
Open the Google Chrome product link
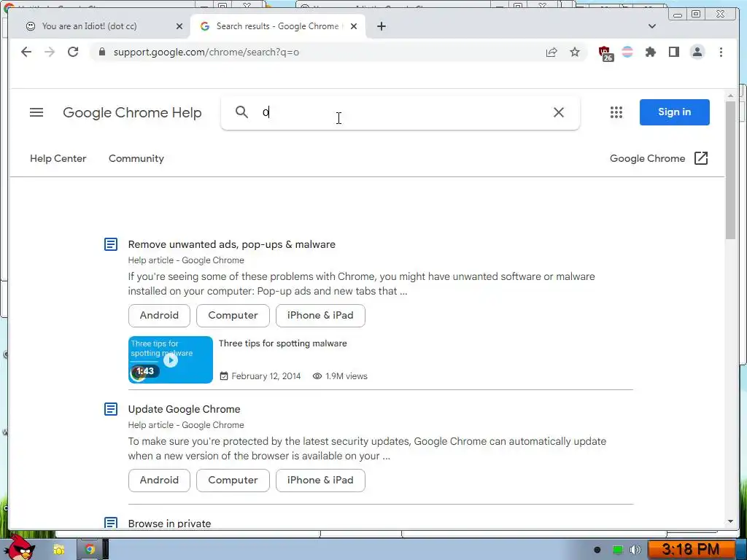(648, 158)
